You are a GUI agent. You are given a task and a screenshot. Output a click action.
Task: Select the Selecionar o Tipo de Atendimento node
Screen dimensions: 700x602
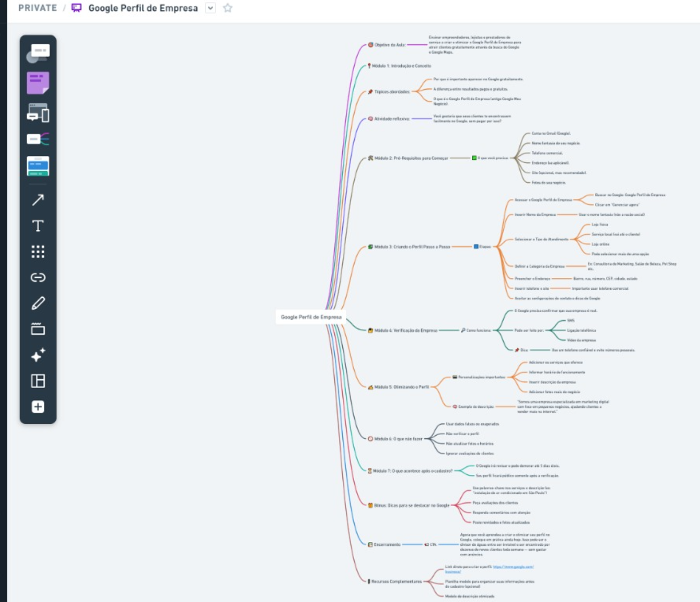pos(542,240)
